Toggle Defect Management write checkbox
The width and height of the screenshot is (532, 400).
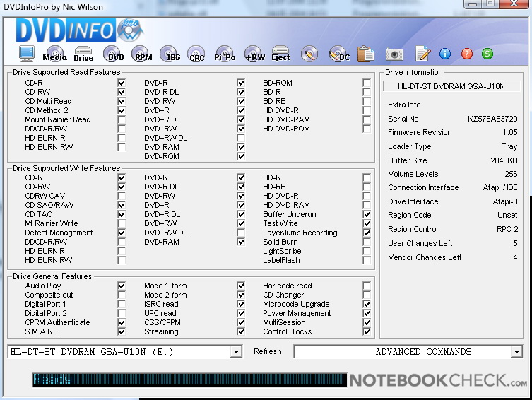(122, 233)
